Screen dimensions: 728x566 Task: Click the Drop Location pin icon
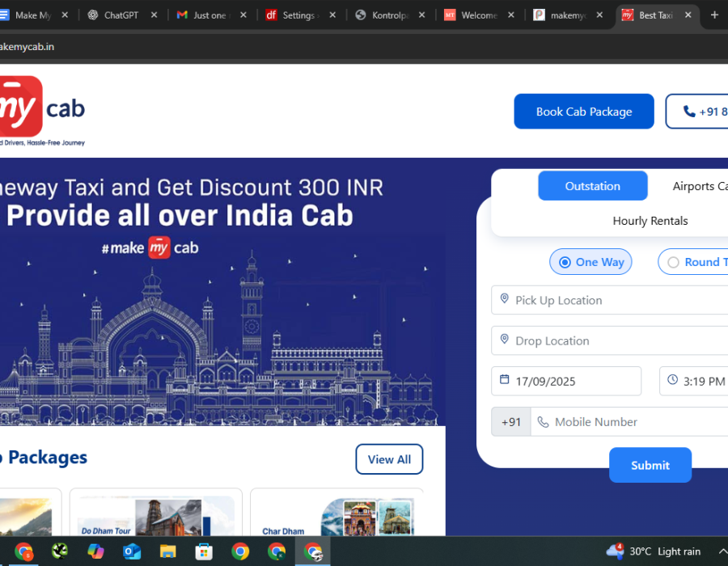point(504,340)
